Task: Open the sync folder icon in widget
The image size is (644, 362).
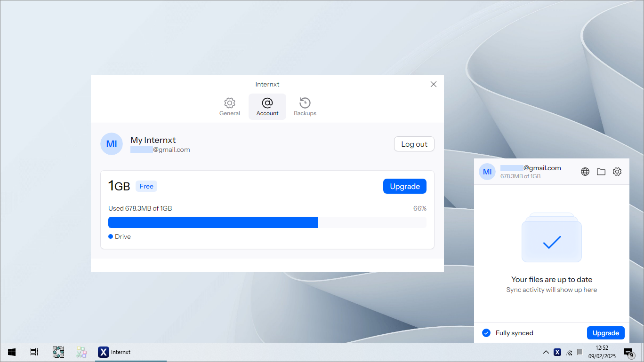Action: (601, 172)
